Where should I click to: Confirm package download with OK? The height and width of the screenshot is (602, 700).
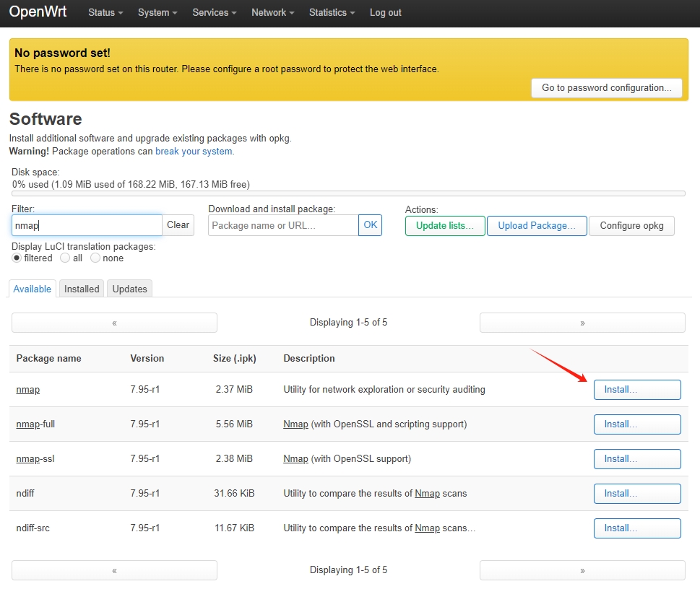pos(370,225)
